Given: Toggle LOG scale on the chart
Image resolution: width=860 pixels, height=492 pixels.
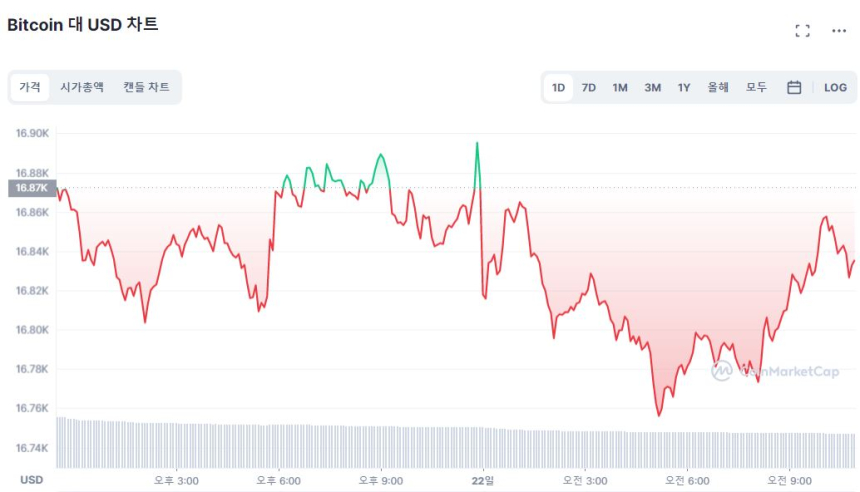Looking at the screenshot, I should (x=835, y=88).
